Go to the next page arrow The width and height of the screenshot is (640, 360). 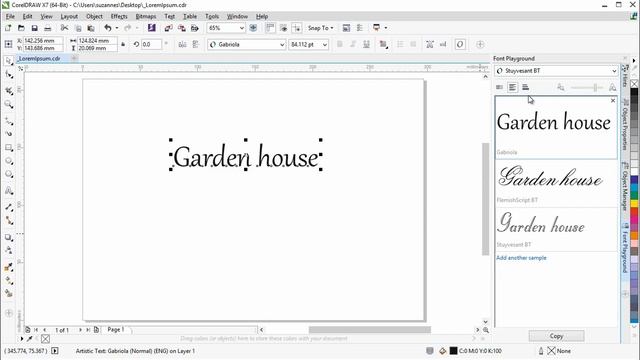click(x=80, y=329)
